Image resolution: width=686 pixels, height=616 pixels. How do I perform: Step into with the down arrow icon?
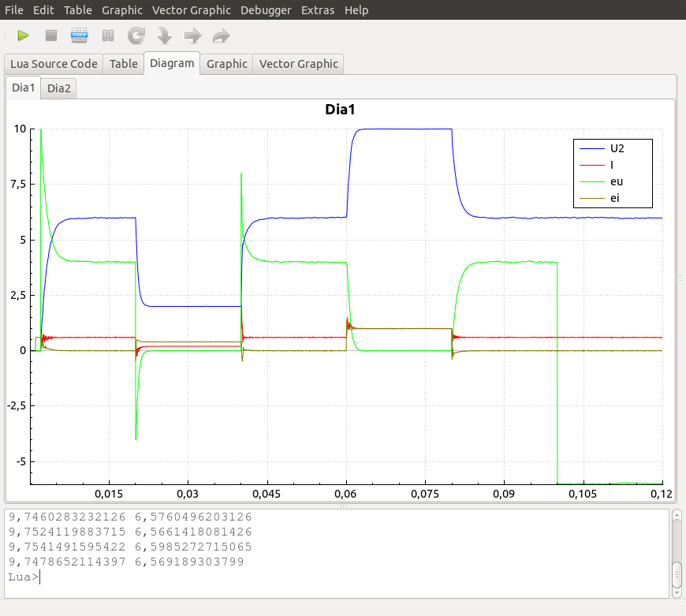point(165,35)
